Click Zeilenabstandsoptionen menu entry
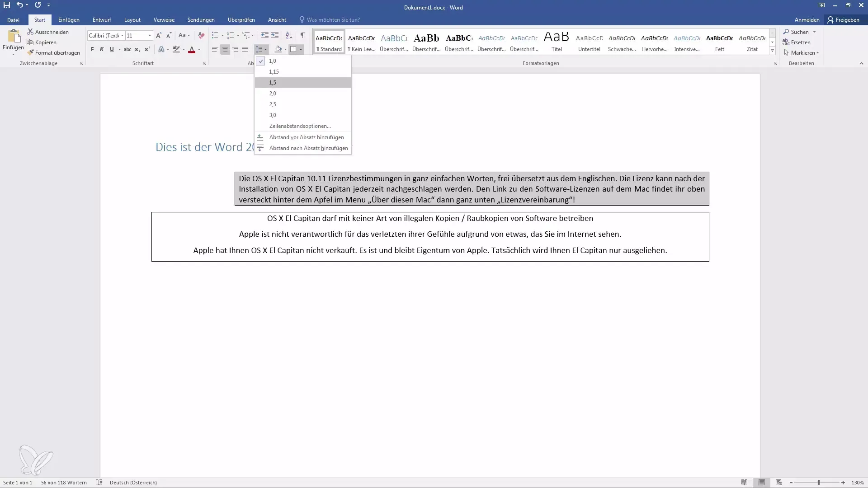Screen dimensions: 868x488 pyautogui.click(x=300, y=126)
